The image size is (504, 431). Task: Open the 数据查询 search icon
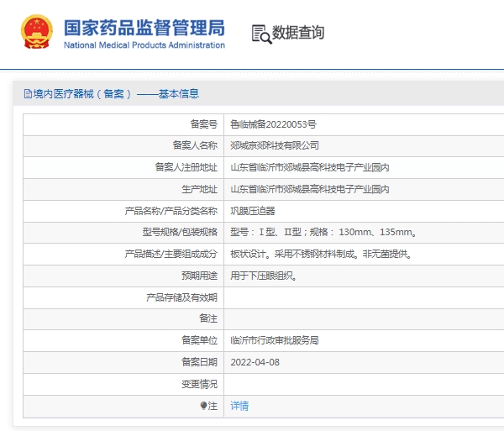click(x=261, y=34)
